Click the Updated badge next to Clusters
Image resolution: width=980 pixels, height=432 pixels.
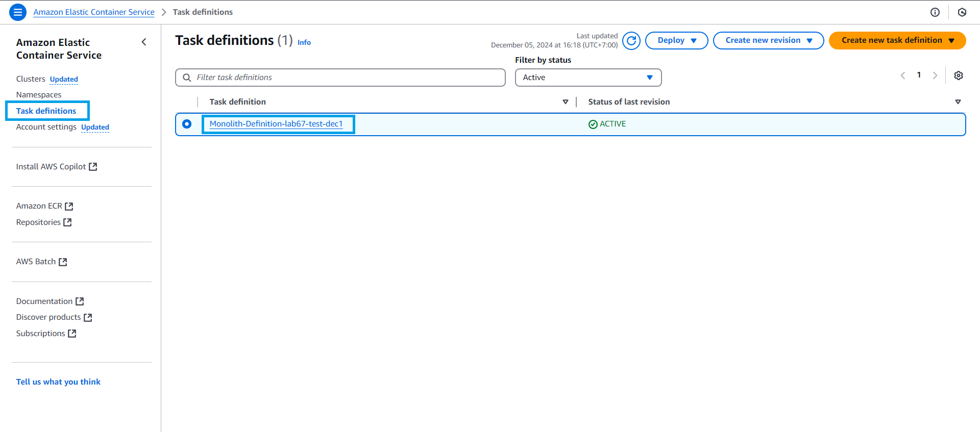[x=64, y=79]
